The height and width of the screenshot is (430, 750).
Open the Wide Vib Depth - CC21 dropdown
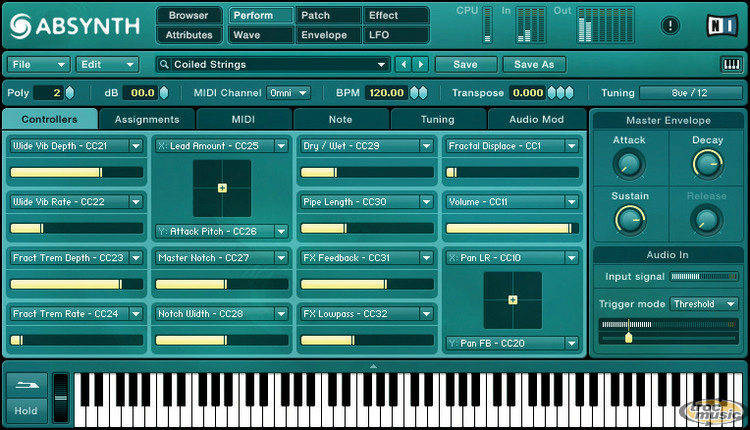[x=136, y=146]
